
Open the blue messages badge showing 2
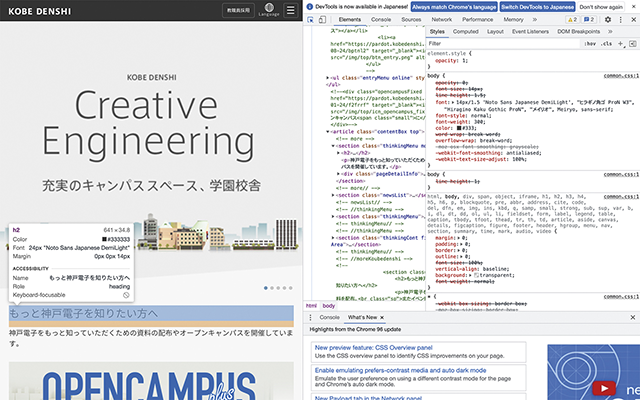click(589, 20)
